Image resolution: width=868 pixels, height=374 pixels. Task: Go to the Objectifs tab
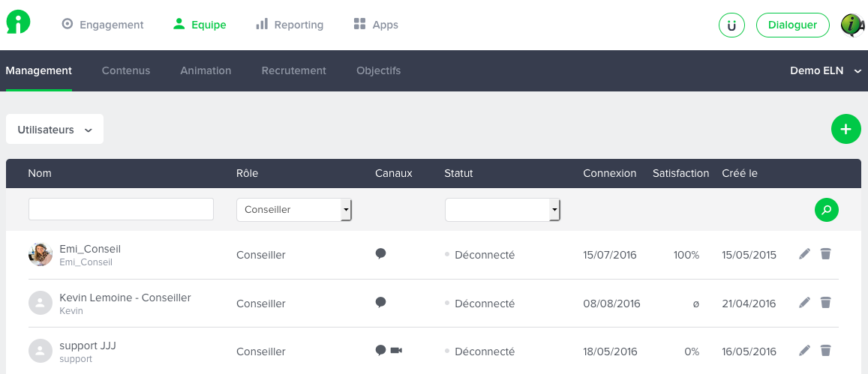379,70
